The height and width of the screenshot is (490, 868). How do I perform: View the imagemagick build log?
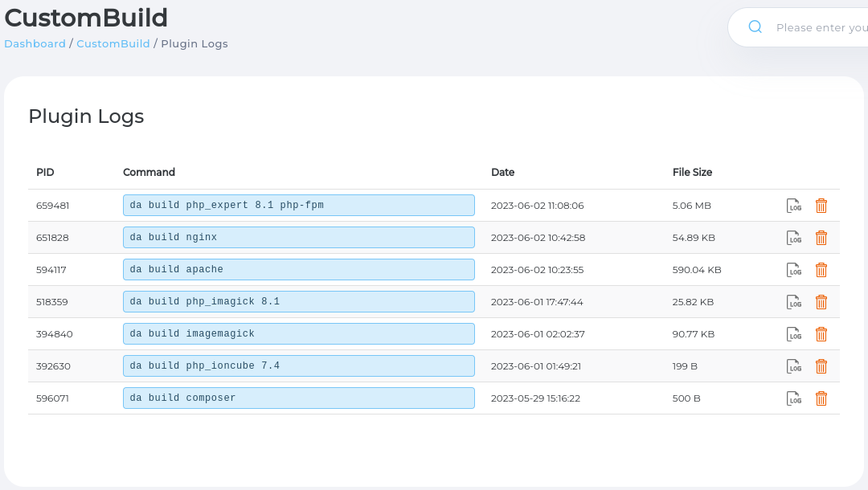(794, 334)
